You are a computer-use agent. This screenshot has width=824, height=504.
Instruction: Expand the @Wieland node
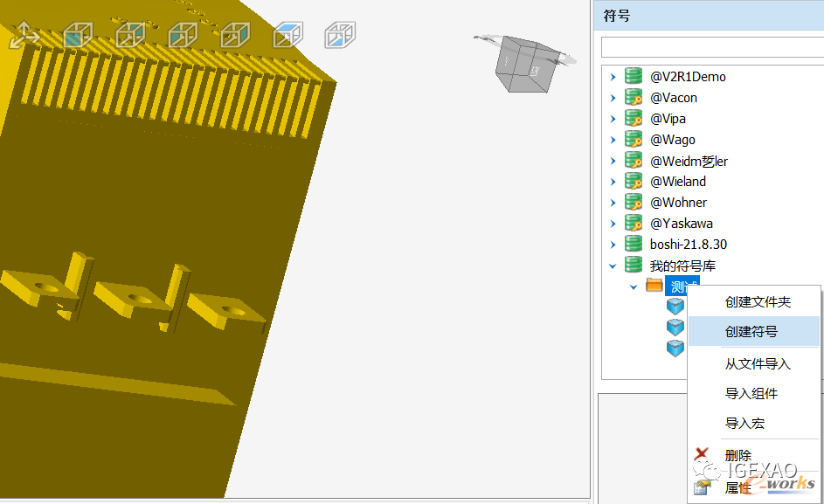(x=613, y=182)
